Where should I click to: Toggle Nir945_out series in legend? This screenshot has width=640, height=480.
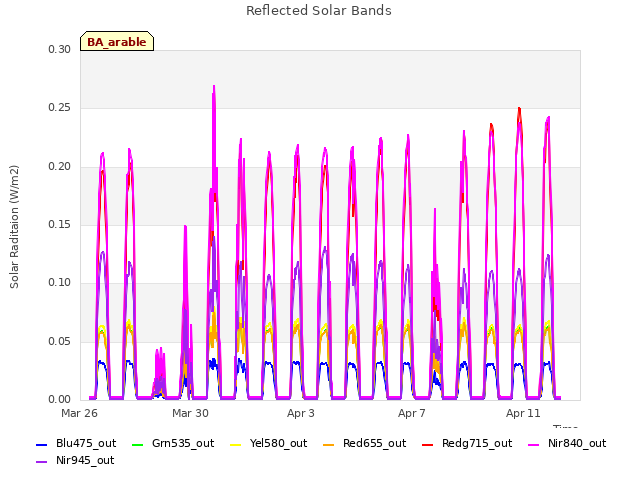pyautogui.click(x=75, y=461)
